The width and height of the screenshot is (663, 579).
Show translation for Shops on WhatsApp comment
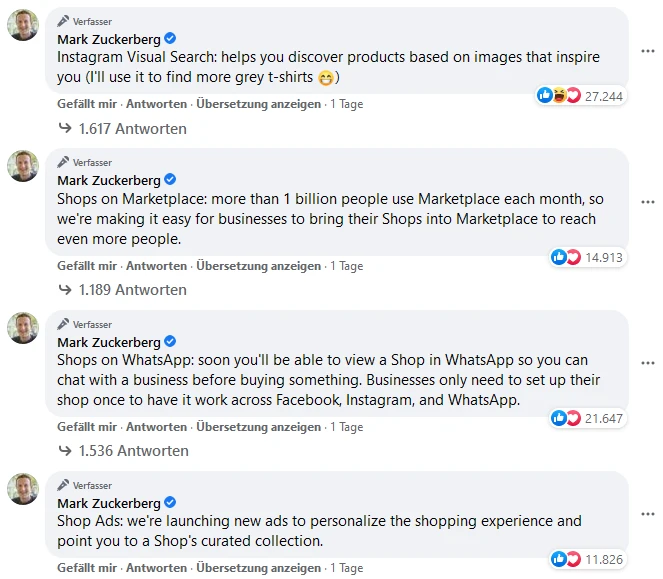[258, 427]
